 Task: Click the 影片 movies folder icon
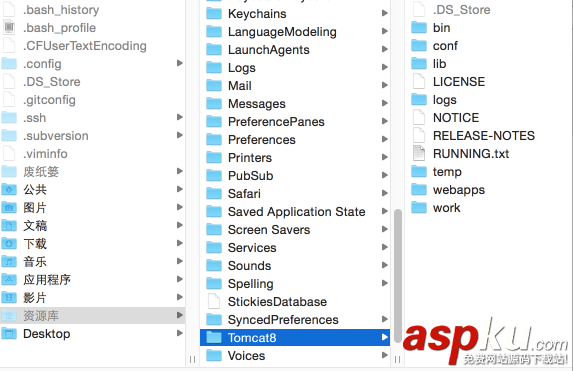(x=9, y=297)
